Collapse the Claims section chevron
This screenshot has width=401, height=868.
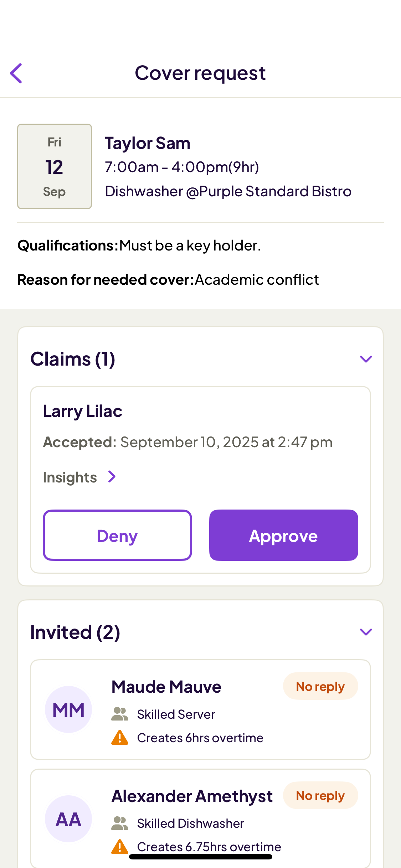pyautogui.click(x=366, y=359)
